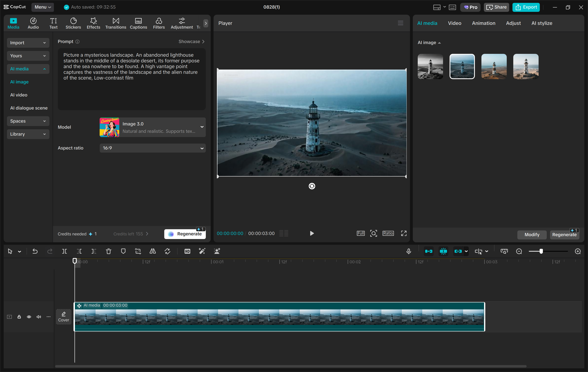Open the Filters panel
588x372 pixels.
click(159, 23)
